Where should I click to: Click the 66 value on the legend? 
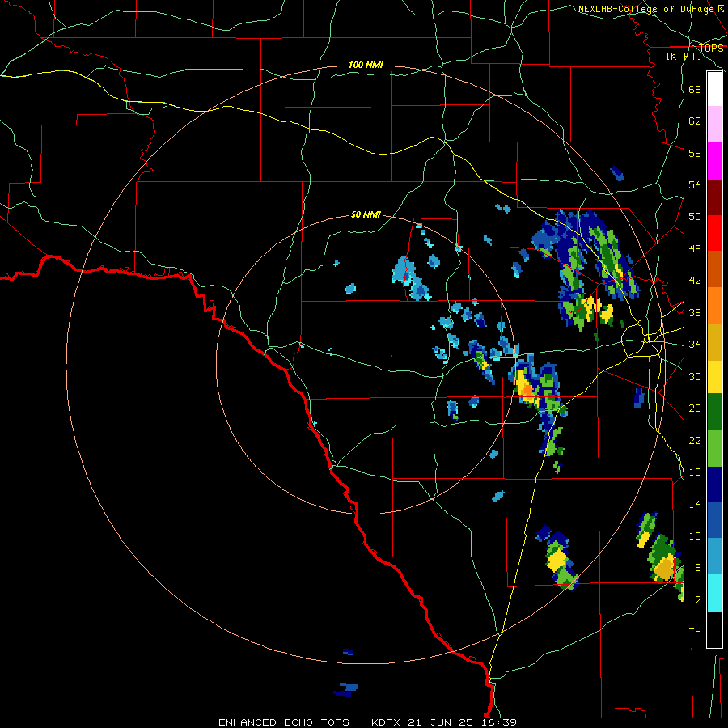point(695,89)
